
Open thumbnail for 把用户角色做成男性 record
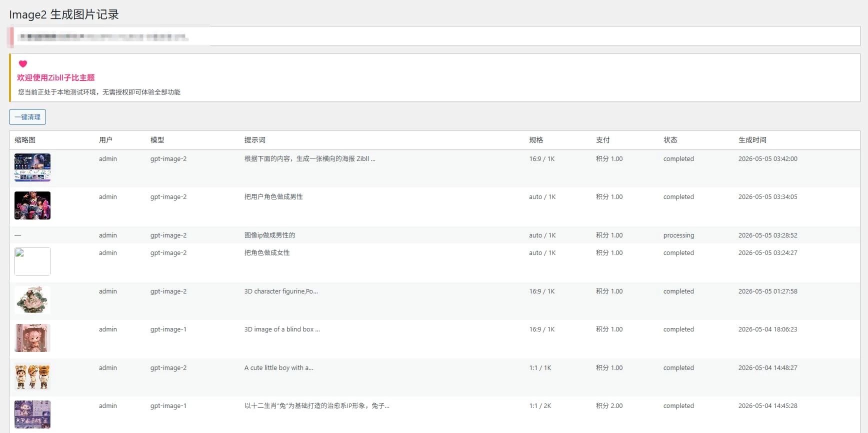click(x=32, y=205)
